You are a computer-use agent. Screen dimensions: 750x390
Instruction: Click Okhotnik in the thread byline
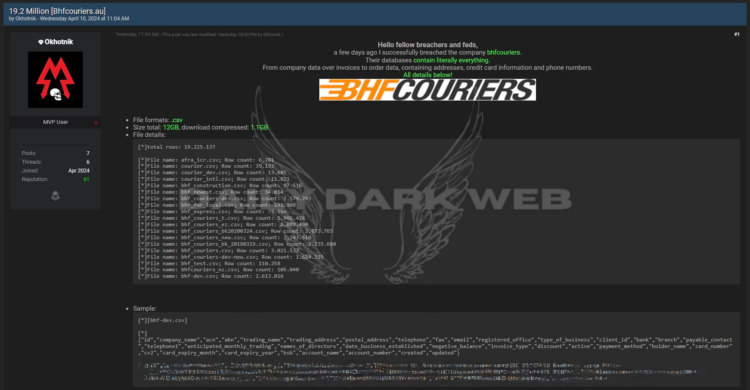point(25,19)
